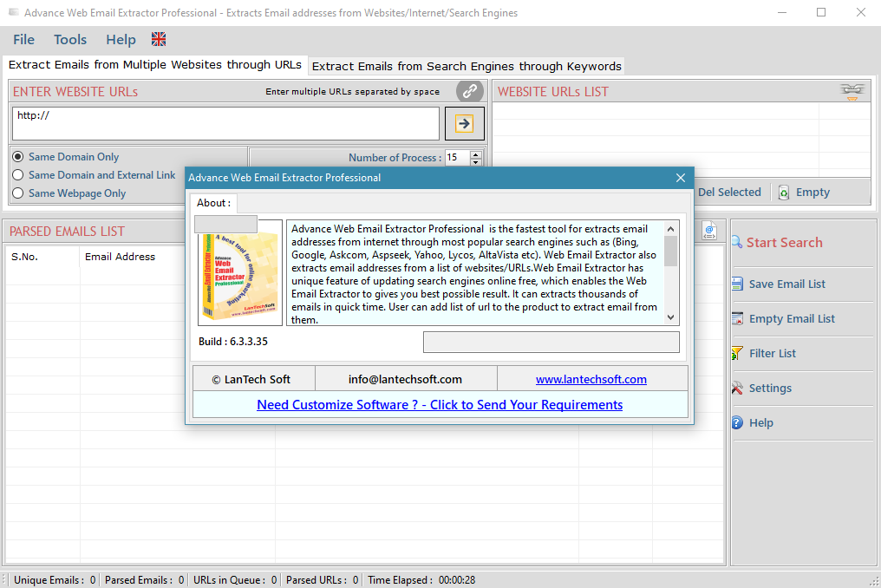Click the UK flag language icon
881x588 pixels.
[159, 39]
